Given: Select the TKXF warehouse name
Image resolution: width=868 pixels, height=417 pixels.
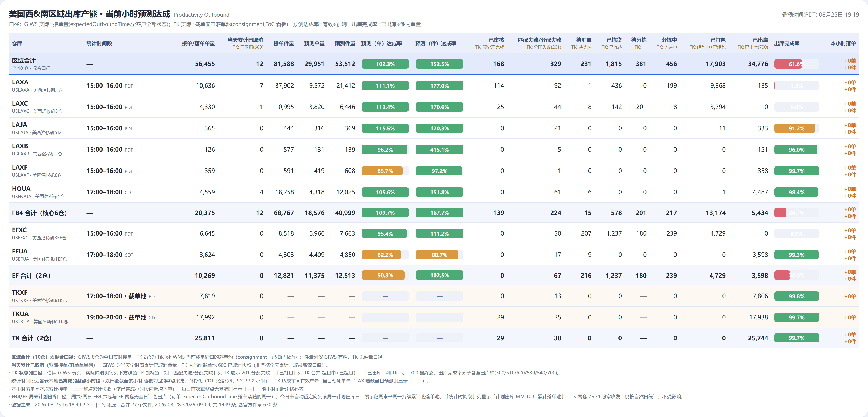Looking at the screenshot, I should [x=20, y=292].
